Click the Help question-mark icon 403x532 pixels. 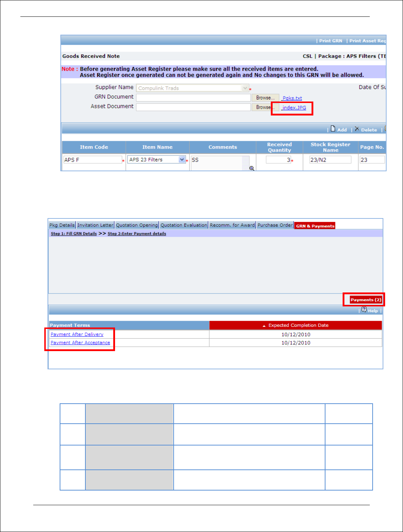364,310
